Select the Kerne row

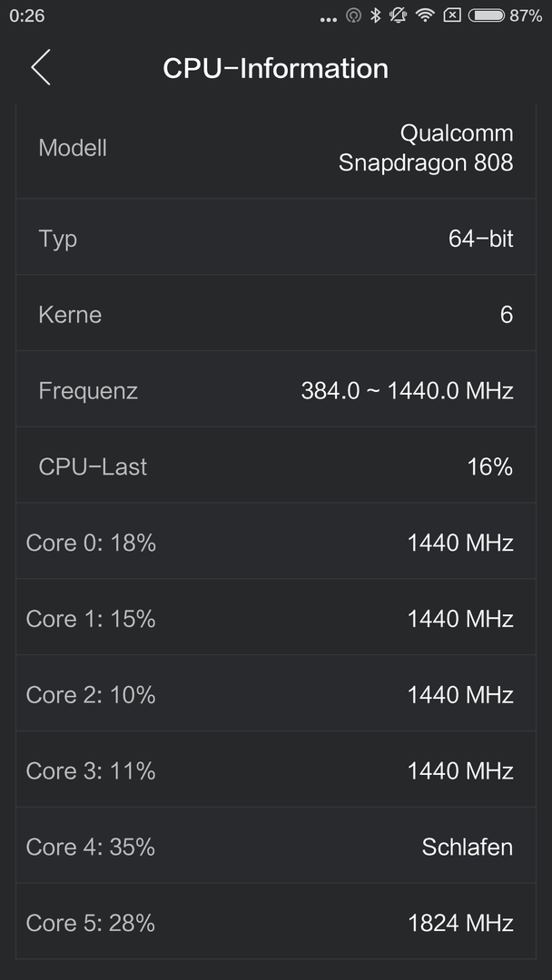click(276, 314)
